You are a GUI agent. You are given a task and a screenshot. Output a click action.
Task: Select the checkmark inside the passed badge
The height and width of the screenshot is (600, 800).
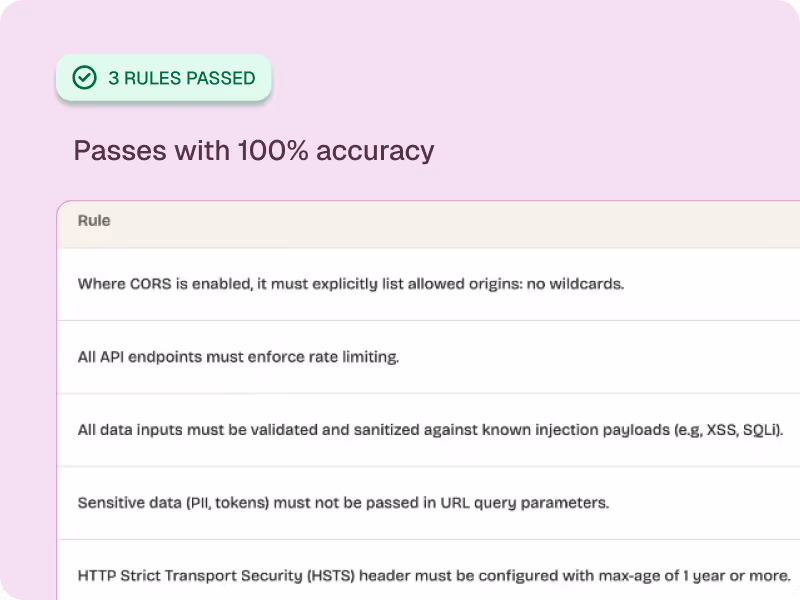coord(85,77)
